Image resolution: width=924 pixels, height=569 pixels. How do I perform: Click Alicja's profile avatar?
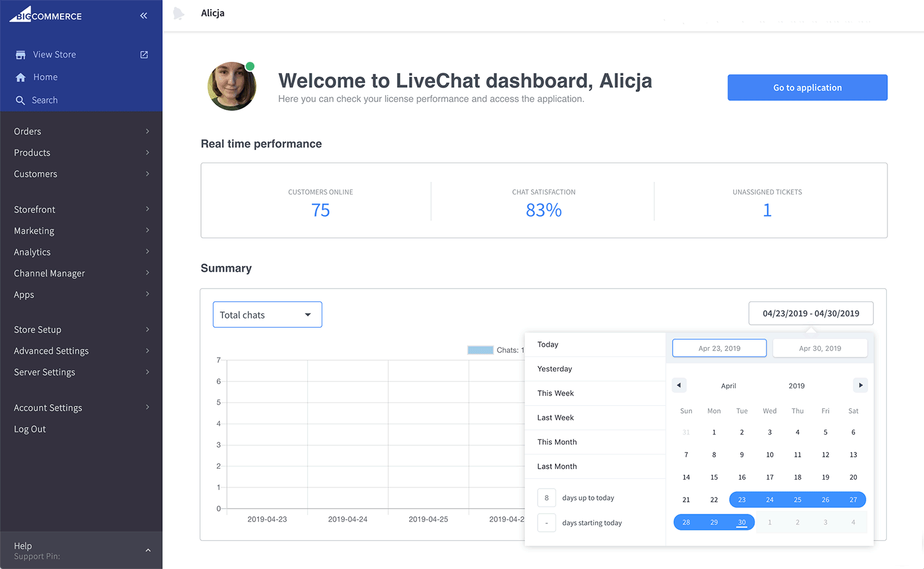click(x=232, y=86)
